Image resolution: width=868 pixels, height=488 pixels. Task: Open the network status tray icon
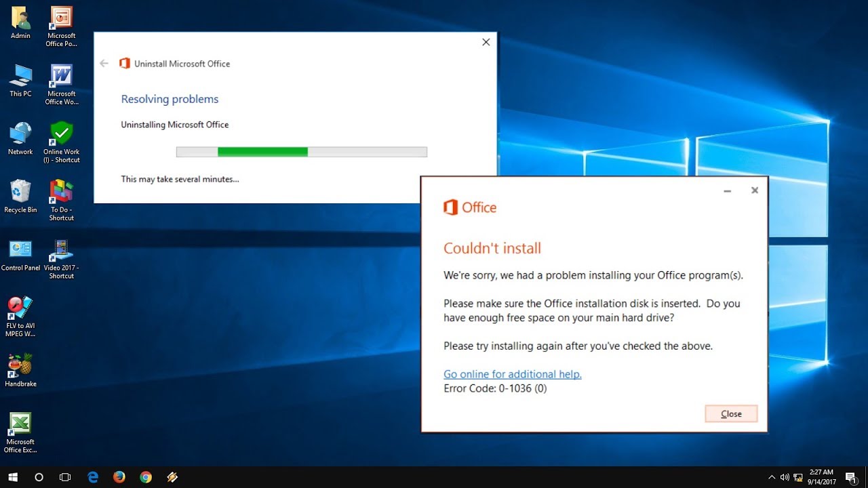coord(798,477)
